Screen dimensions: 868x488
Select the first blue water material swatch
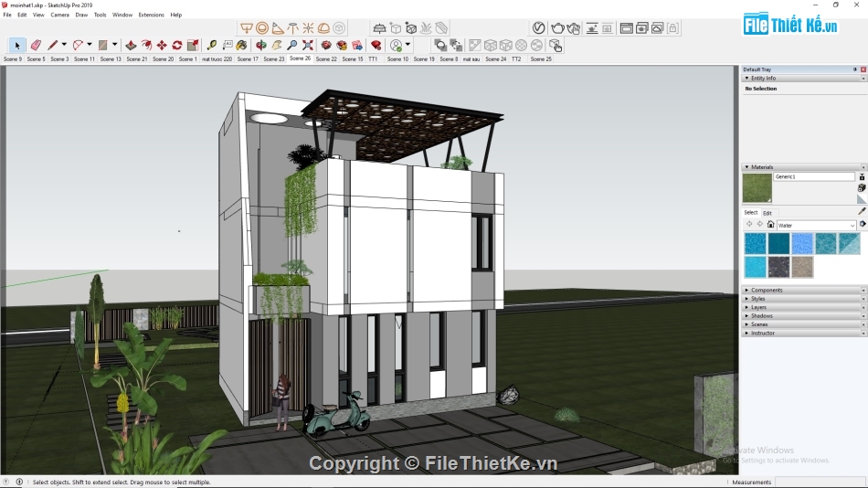click(755, 243)
